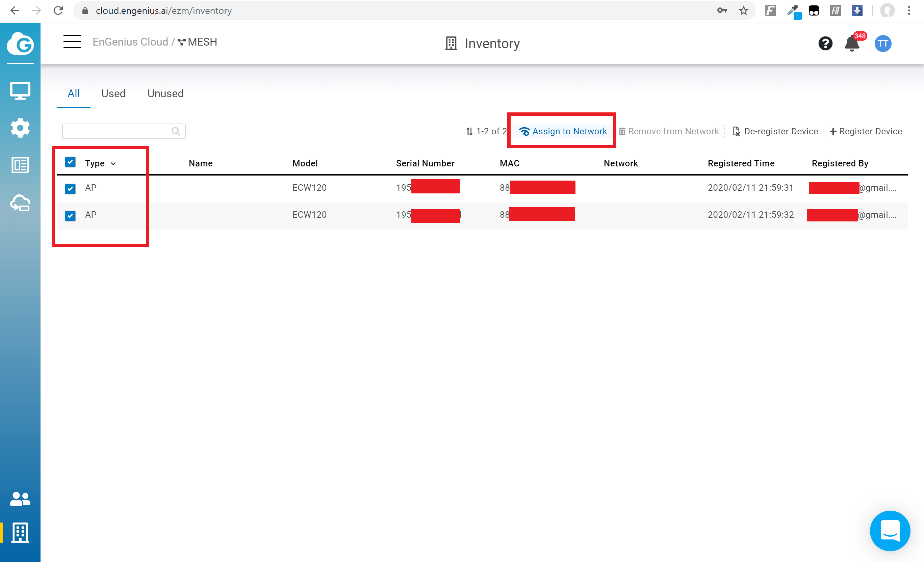Click timestamp 2020/02/11 21:59:32
This screenshot has width=924, height=562.
click(x=750, y=215)
